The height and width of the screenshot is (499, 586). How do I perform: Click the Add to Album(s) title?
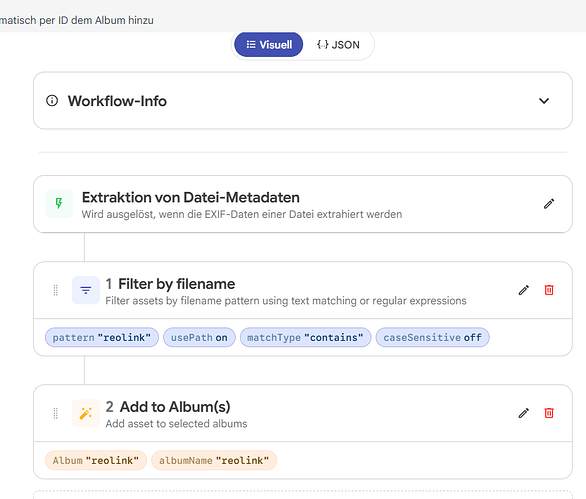(x=175, y=407)
